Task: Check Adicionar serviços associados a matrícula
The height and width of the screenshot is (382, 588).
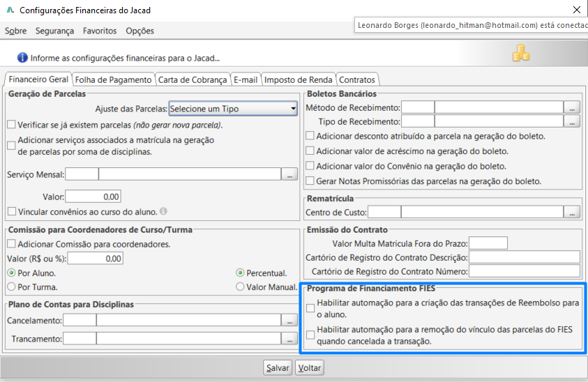Action: pyautogui.click(x=12, y=146)
